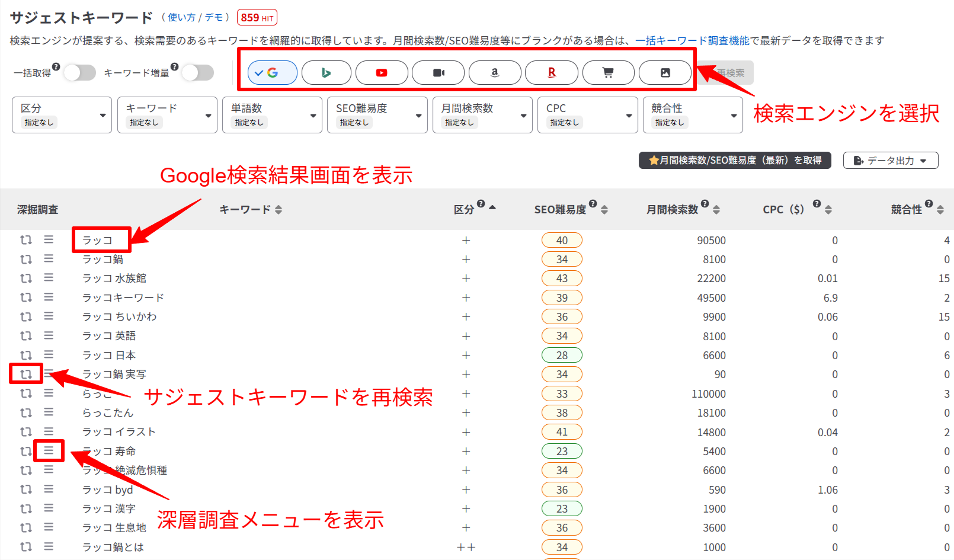Click the 一括キーワード調査機能 link
Viewport: 954px width, 560px height.
click(x=692, y=41)
